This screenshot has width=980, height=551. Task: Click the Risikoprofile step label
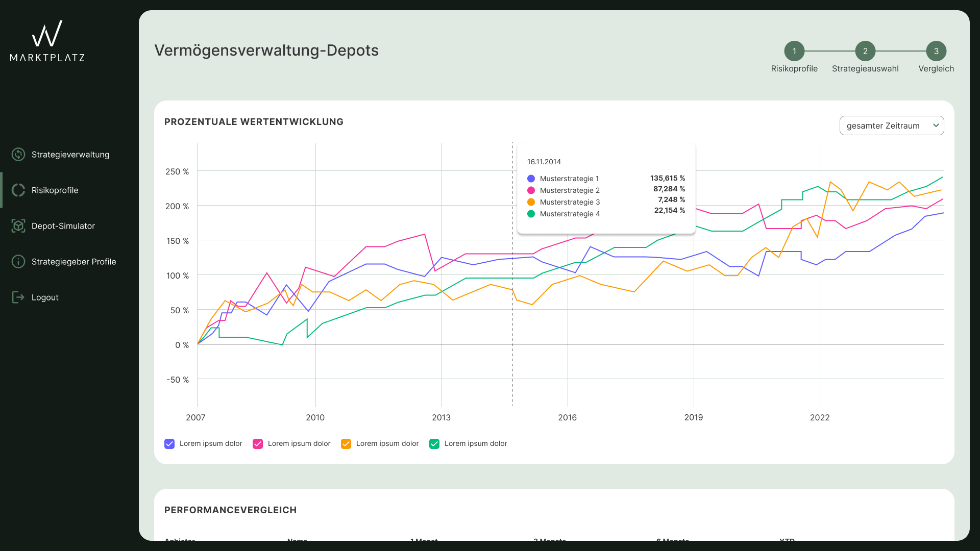794,69
